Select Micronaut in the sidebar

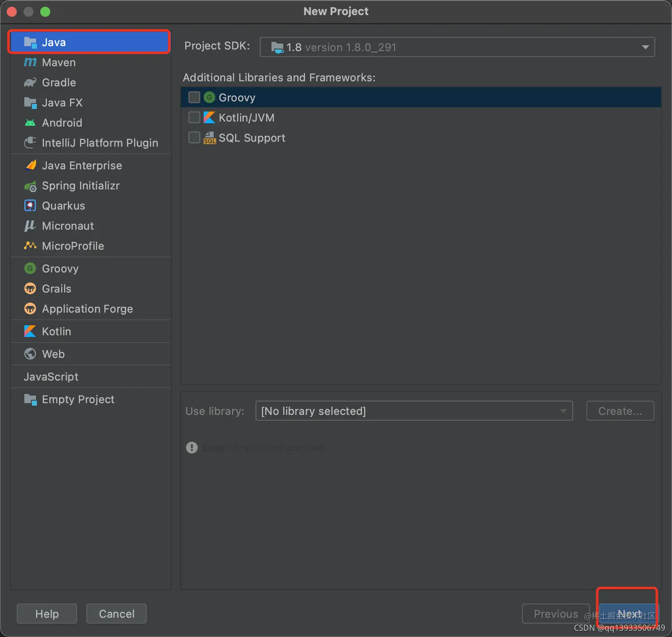[x=91, y=226]
